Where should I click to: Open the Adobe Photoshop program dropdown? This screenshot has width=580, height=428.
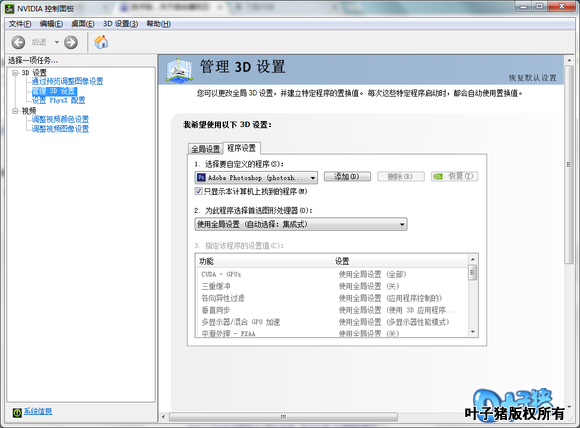click(256, 178)
